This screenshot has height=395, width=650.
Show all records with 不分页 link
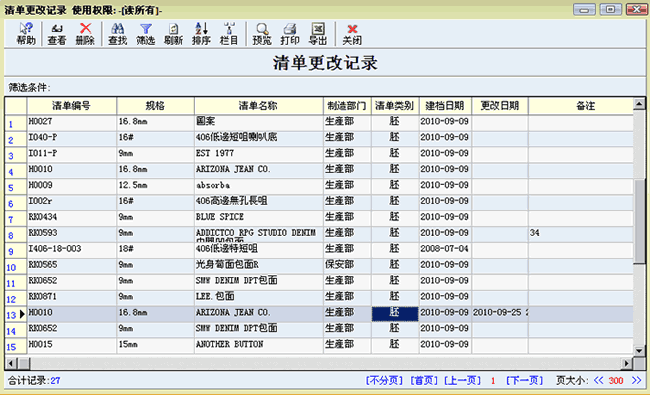(384, 380)
